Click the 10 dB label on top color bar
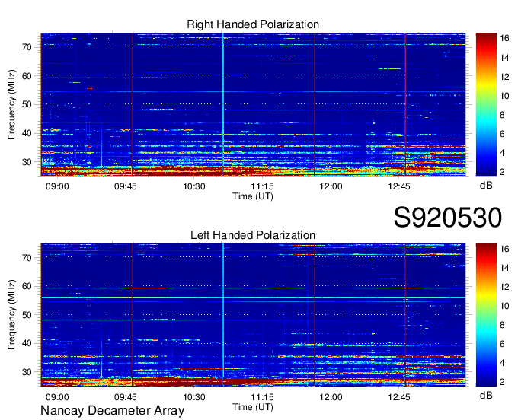The height and width of the screenshot is (420, 518). tap(504, 96)
